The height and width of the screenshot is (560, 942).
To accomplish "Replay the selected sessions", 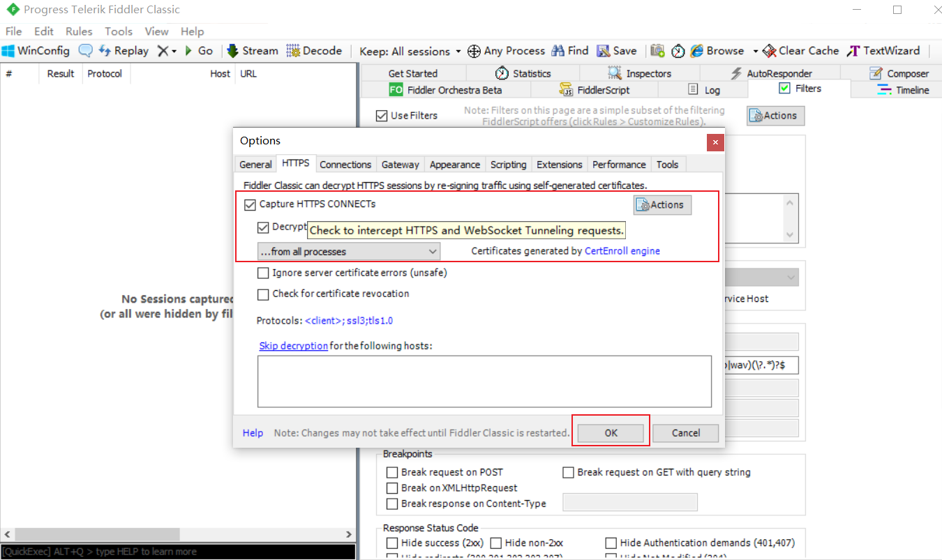I will pyautogui.click(x=124, y=51).
